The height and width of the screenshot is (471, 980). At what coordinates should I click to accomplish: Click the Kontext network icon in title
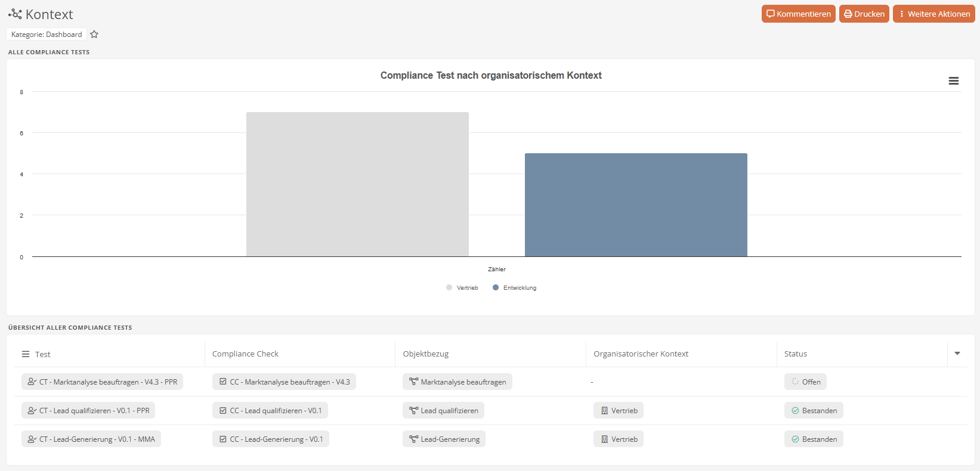pos(15,14)
